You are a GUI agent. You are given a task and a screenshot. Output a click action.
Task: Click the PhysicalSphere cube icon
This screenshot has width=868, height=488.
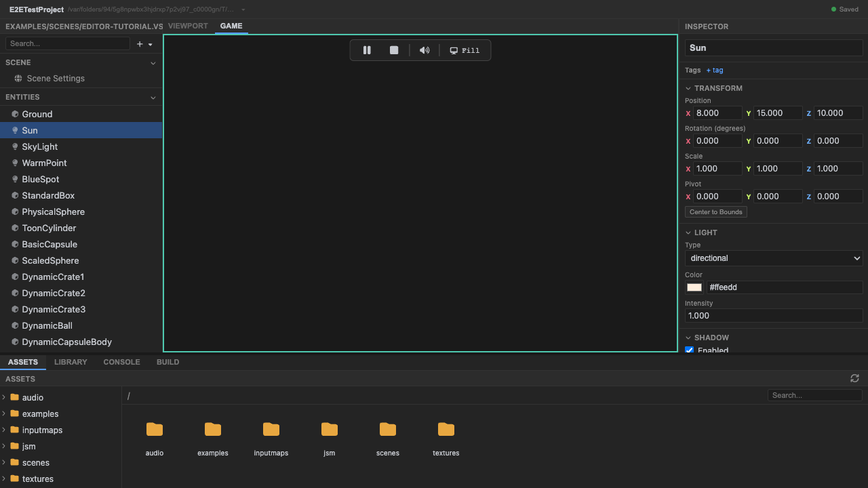pyautogui.click(x=16, y=211)
